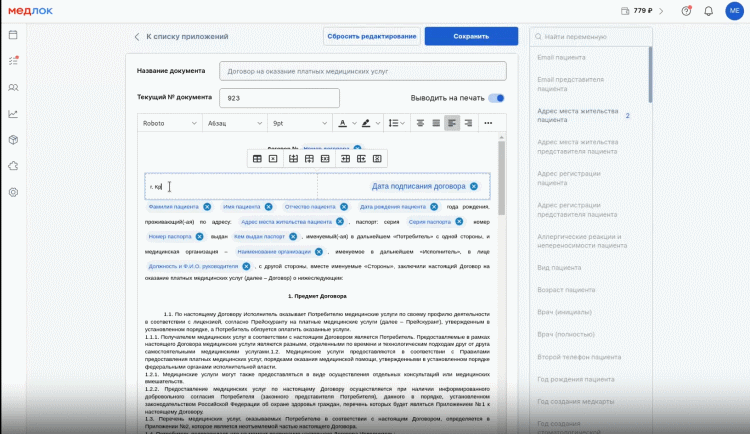The image size is (750, 434).
Task: Open the 9pt font size dropdown
Action: [299, 123]
